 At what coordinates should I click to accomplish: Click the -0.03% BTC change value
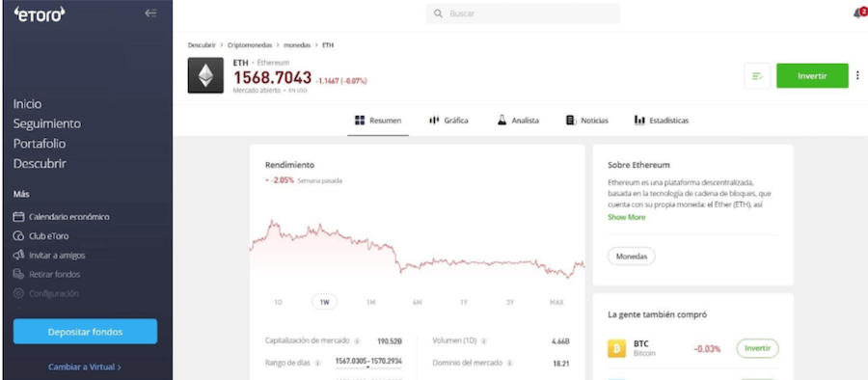coord(707,349)
